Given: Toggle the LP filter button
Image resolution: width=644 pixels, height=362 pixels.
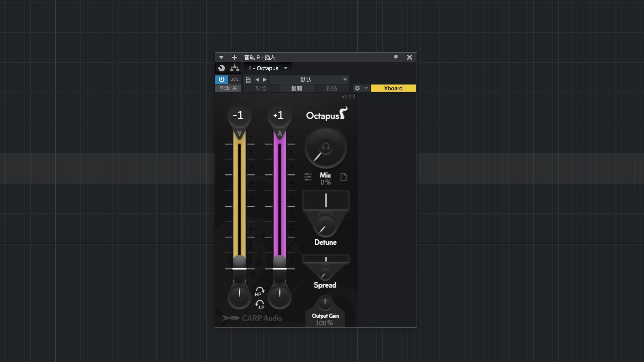Looking at the screenshot, I should 260,304.
